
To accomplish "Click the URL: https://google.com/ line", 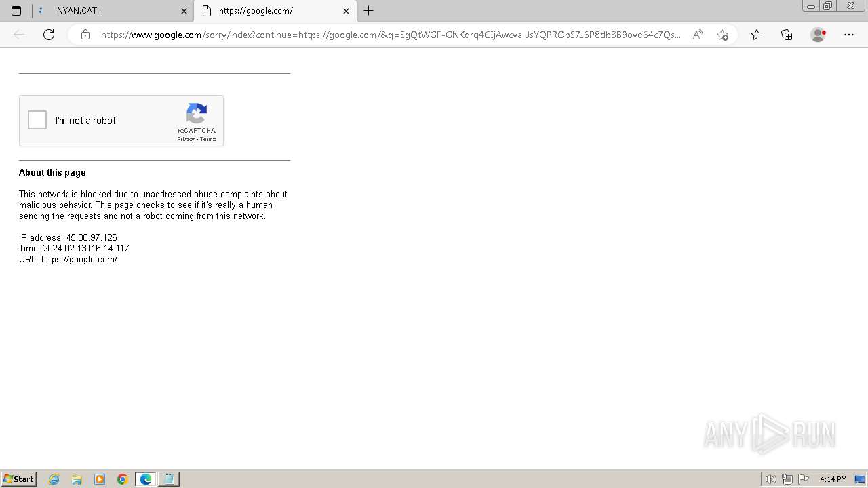I will (68, 260).
